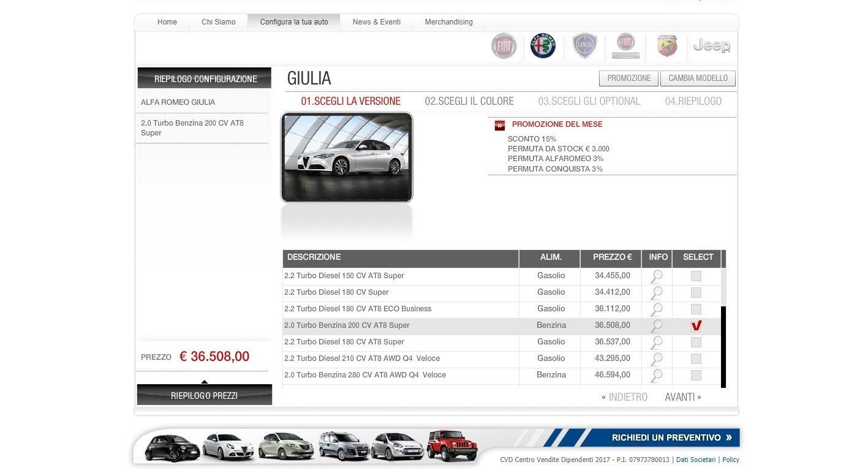Click the Descrizione column header
Viewport: 868px width, 470px height.
[x=401, y=258]
